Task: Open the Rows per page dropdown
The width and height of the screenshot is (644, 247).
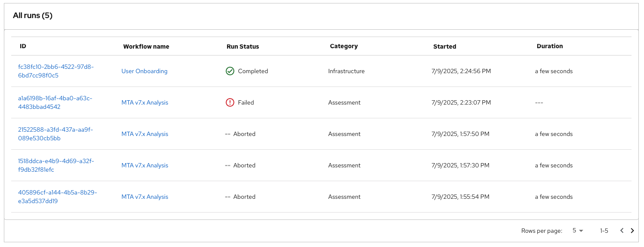Action: pyautogui.click(x=577, y=231)
